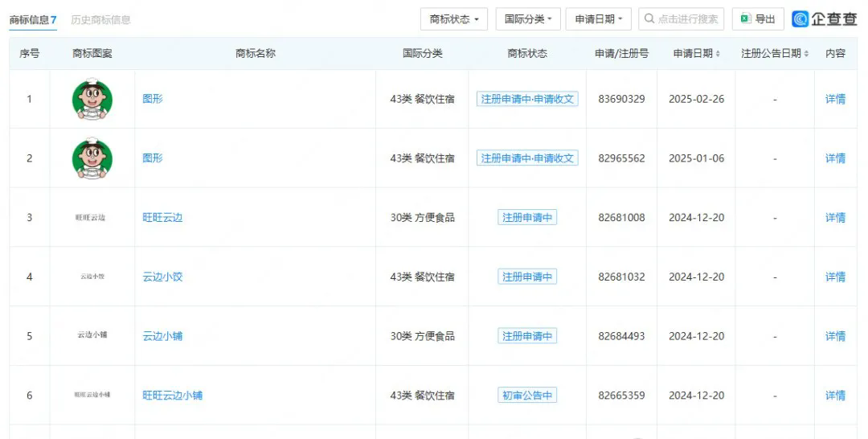Screen dimensions: 868x439
Task: Open 详情 for application 82684493
Action: (x=835, y=336)
